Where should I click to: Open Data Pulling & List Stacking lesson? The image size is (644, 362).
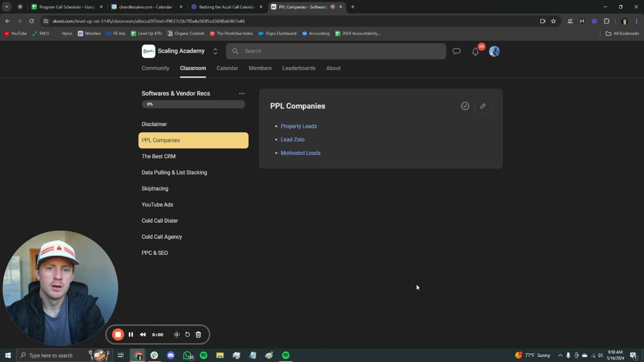click(193, 172)
